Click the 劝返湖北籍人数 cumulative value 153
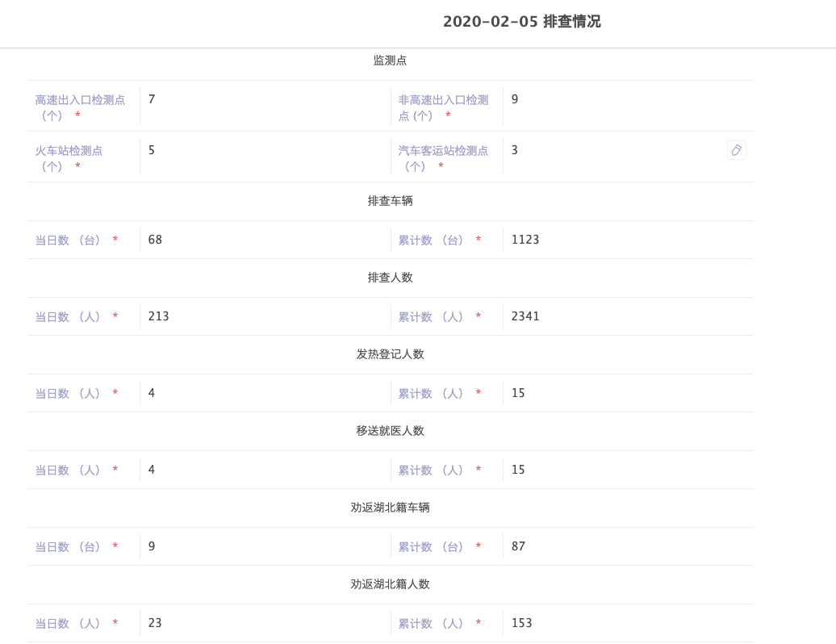 [521, 624]
